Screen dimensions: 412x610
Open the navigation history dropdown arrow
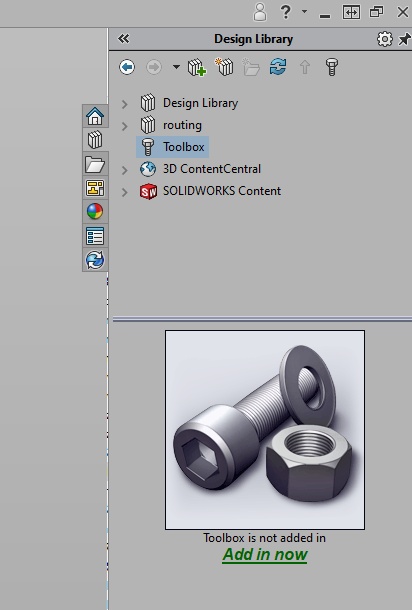176,67
